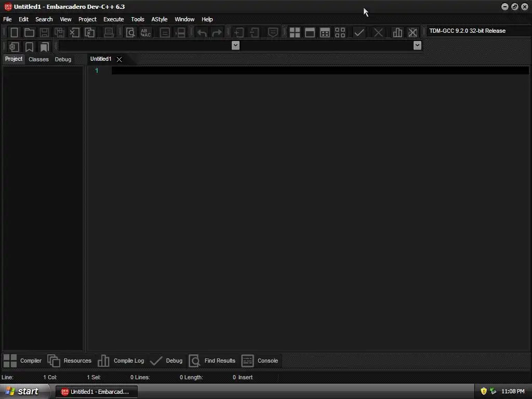Open the Help menu
The width and height of the screenshot is (532, 399).
point(207,19)
